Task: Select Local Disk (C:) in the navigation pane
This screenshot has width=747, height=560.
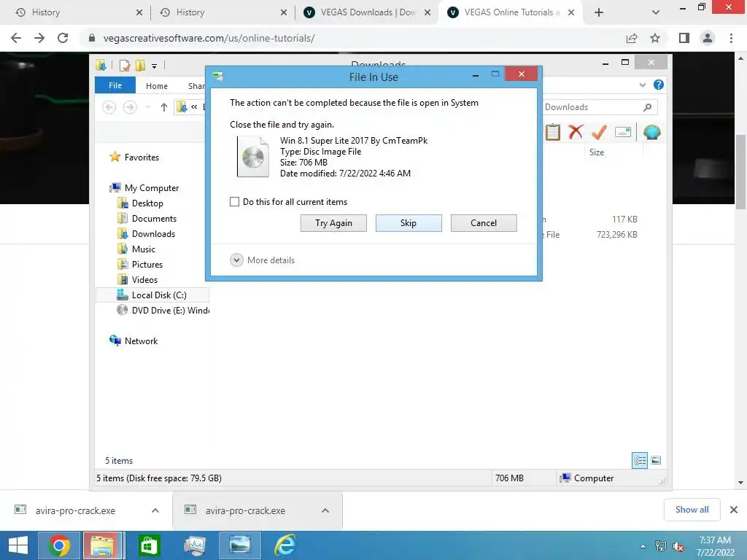Action: pyautogui.click(x=159, y=295)
